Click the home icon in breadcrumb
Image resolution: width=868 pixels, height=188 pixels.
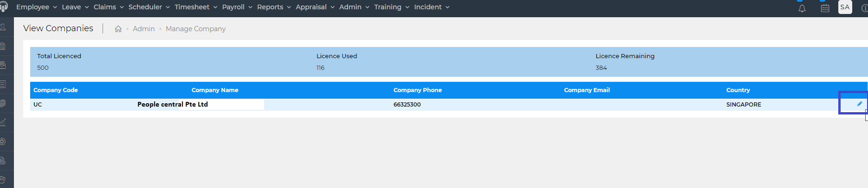pos(118,29)
